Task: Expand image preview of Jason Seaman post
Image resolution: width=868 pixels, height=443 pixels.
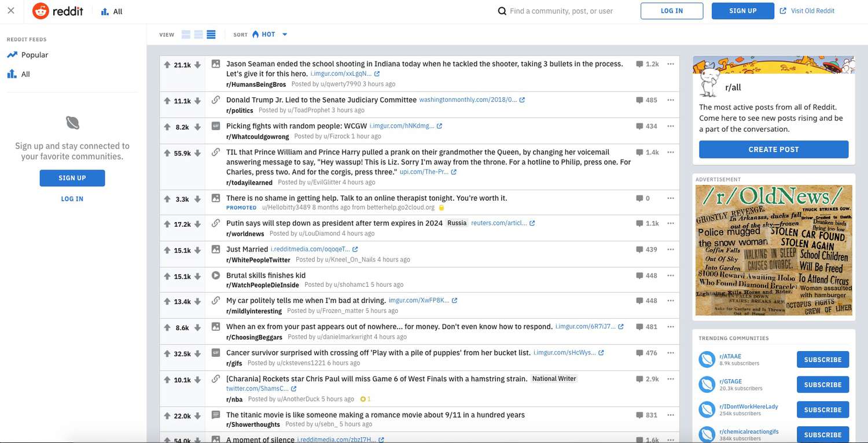Action: tap(216, 64)
